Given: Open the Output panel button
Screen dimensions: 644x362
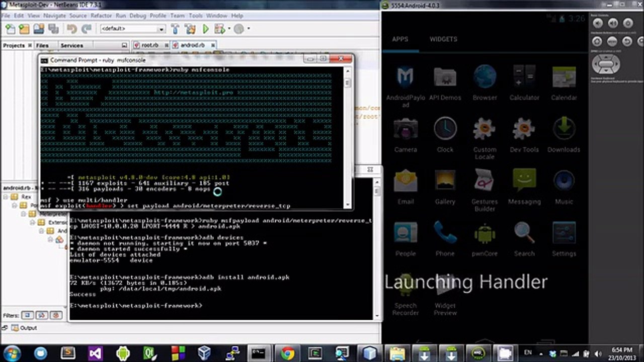Looking at the screenshot, I should coord(24,328).
